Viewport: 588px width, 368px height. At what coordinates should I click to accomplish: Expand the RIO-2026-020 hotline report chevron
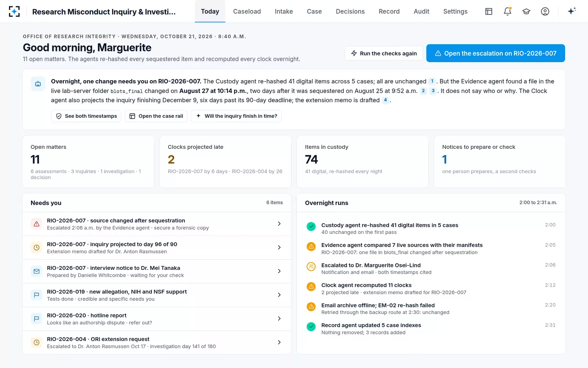tap(279, 319)
